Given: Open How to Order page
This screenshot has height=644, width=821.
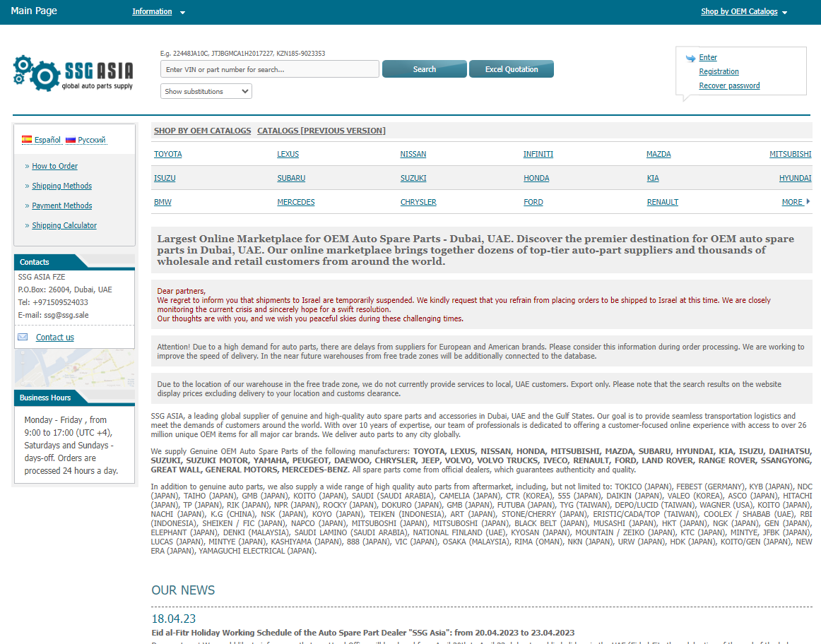Looking at the screenshot, I should [x=54, y=166].
